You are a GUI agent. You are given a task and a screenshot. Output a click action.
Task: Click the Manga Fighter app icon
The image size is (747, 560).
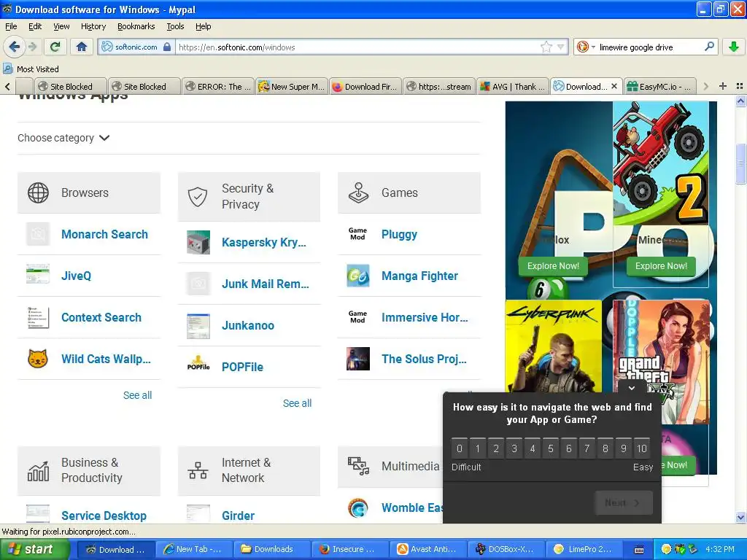[358, 276]
